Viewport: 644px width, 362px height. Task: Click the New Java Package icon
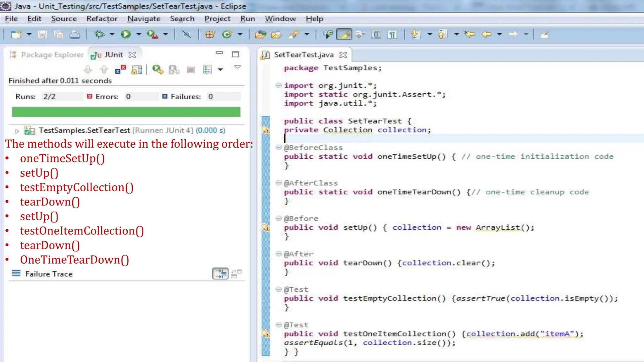tap(210, 34)
